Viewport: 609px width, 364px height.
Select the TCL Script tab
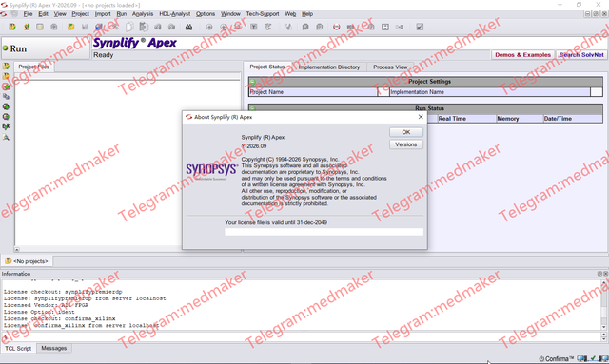click(18, 348)
